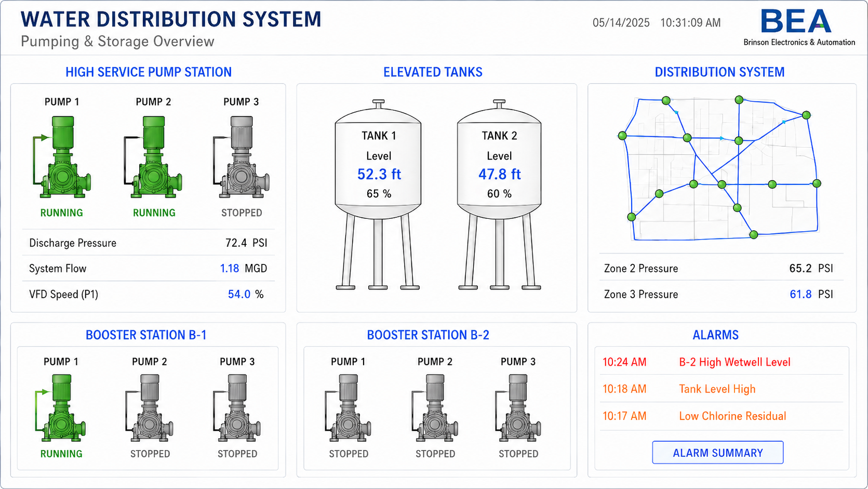Viewport: 868px width, 489px height.
Task: Click the Discharge Pressure label
Action: (x=73, y=243)
